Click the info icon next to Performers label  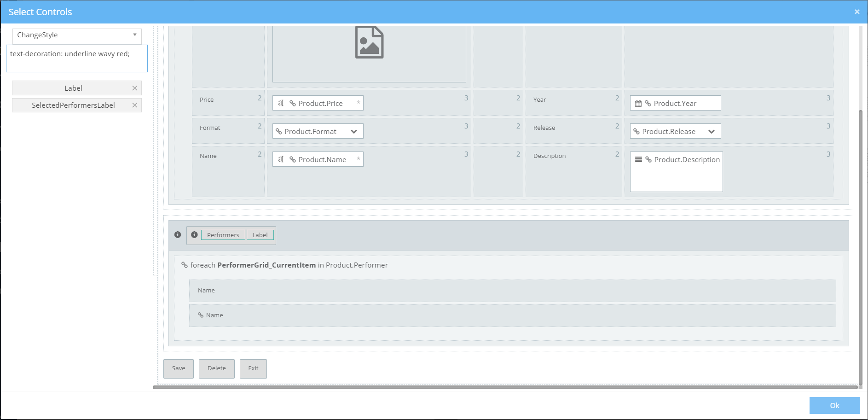coord(194,235)
